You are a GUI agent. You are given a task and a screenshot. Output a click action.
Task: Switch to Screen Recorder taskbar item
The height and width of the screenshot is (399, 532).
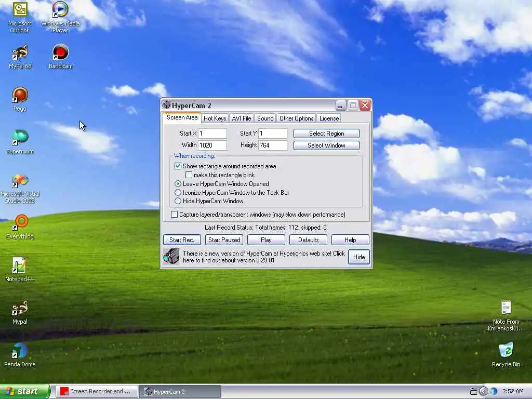pyautogui.click(x=97, y=392)
